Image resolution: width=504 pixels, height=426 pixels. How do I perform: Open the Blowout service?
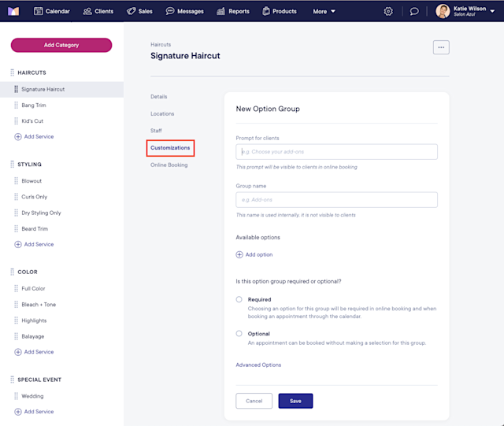tap(31, 180)
